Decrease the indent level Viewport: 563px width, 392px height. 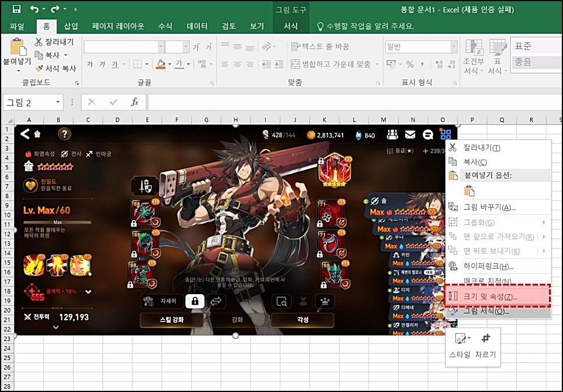pyautogui.click(x=266, y=64)
